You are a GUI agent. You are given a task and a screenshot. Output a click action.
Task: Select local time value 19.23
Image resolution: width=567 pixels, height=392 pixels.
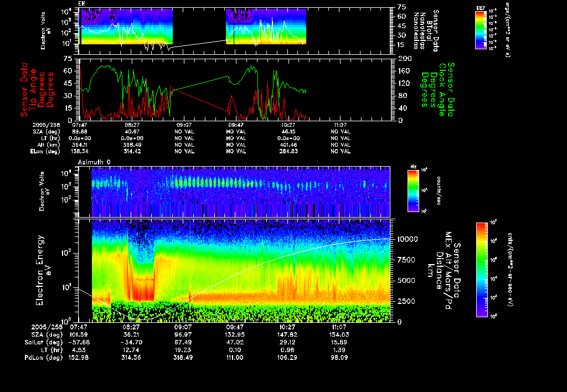(183, 350)
